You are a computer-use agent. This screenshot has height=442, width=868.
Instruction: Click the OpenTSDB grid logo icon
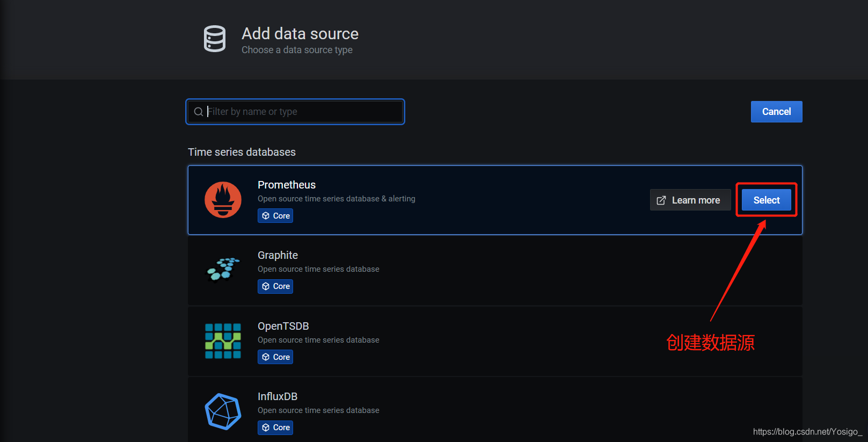[223, 341]
